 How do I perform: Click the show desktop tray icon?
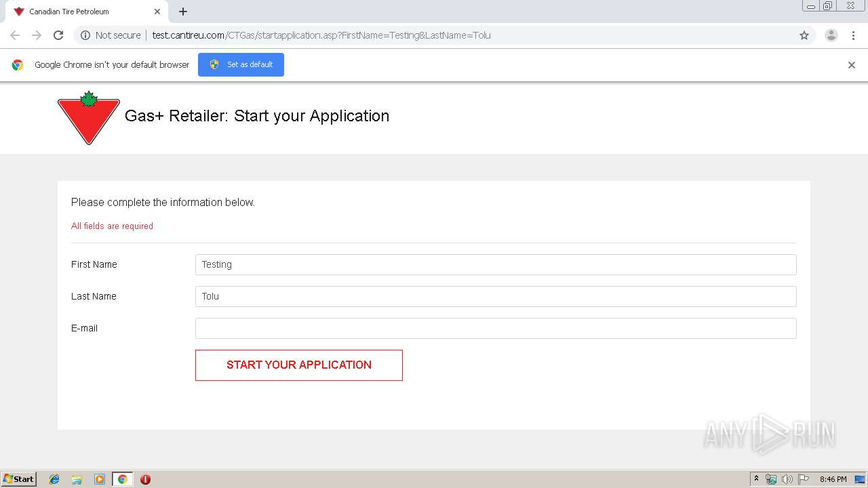860,479
